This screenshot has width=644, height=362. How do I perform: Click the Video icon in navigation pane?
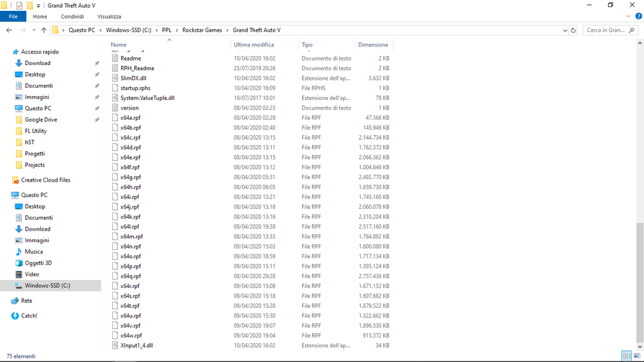click(19, 274)
